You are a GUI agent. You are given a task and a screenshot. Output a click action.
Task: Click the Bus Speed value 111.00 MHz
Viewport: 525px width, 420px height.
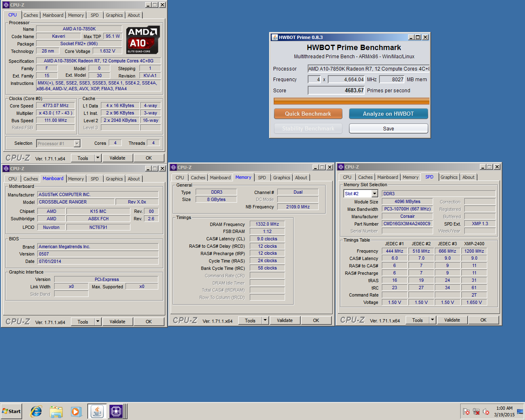[55, 120]
